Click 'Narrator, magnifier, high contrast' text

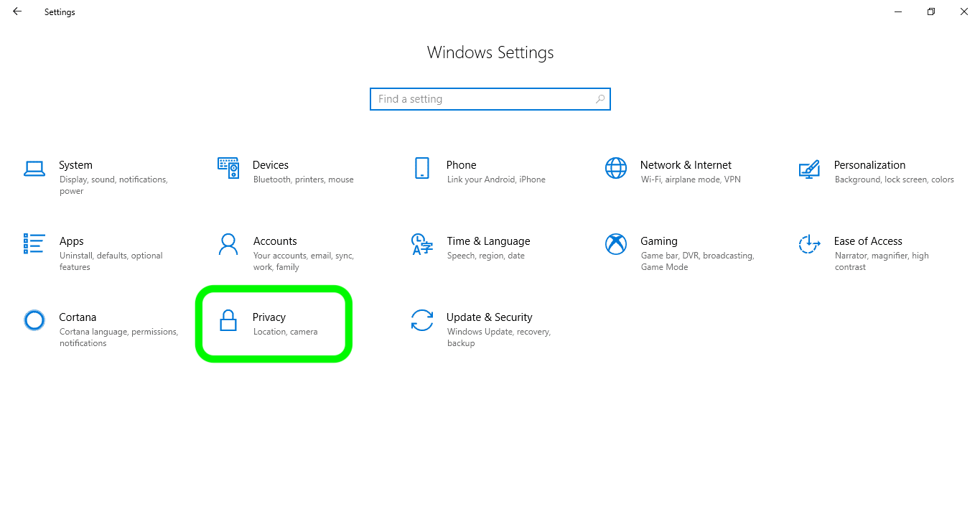tap(882, 261)
